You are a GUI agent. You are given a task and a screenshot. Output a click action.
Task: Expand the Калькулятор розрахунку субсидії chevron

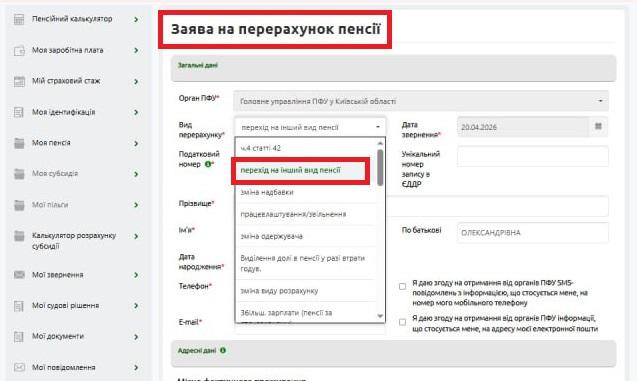click(x=136, y=236)
